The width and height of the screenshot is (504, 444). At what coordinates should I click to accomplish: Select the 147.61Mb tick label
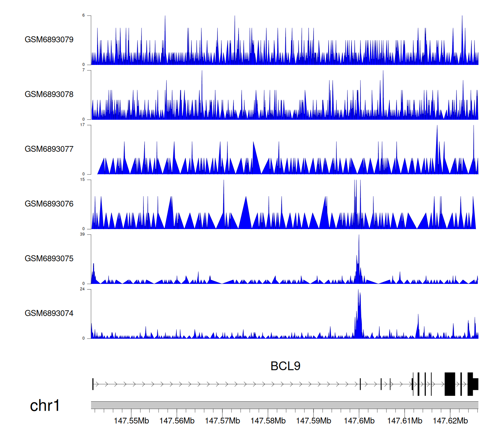click(405, 421)
